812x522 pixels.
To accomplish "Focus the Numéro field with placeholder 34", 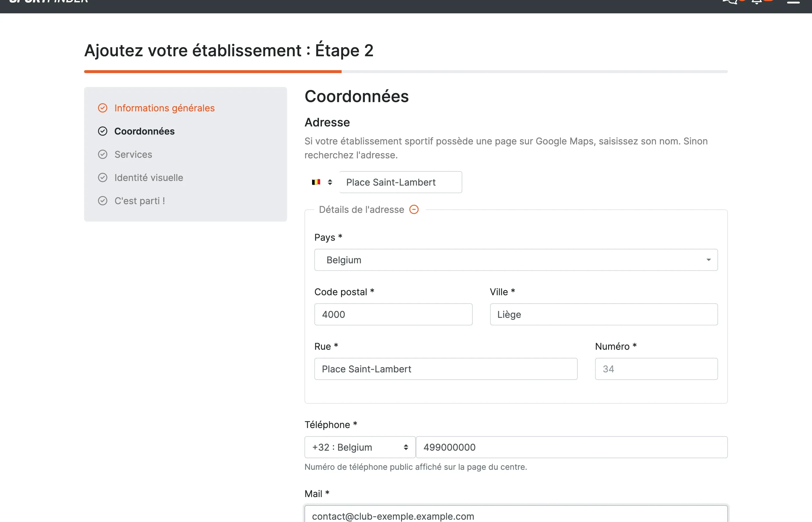I will click(x=656, y=369).
